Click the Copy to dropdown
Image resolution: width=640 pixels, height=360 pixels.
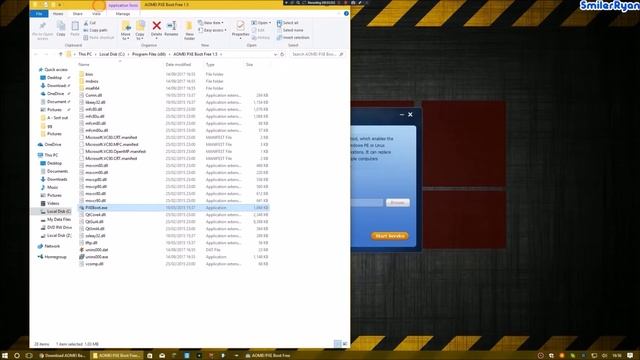click(x=140, y=30)
